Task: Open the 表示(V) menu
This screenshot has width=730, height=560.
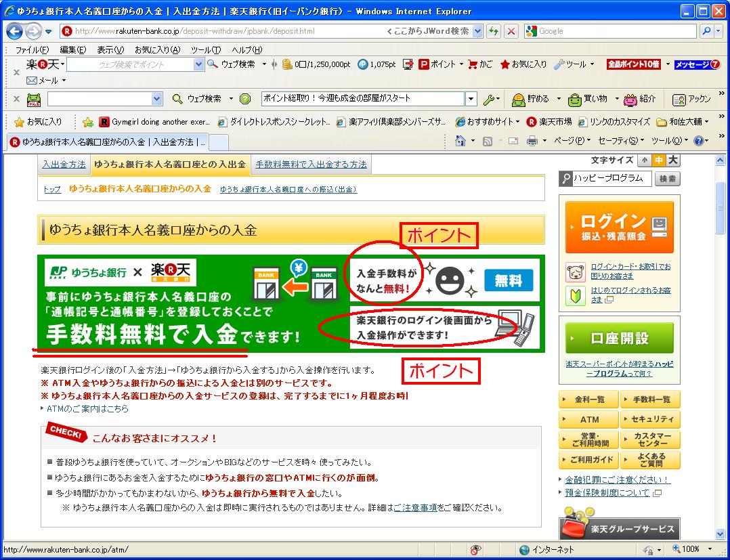Action: pos(110,50)
